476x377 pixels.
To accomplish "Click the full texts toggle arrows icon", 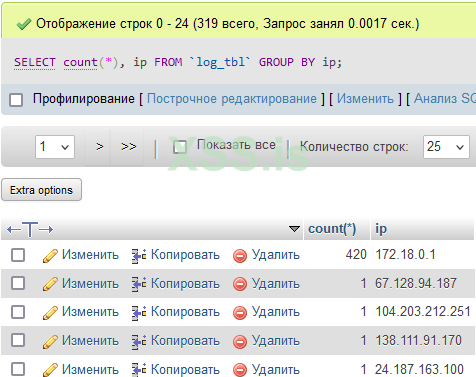I will 30,229.
